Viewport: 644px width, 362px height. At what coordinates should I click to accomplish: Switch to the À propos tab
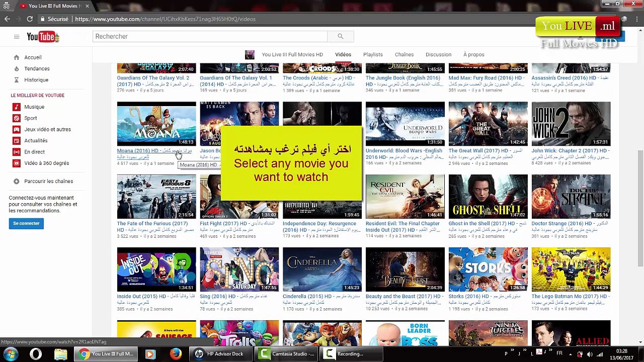click(x=473, y=55)
